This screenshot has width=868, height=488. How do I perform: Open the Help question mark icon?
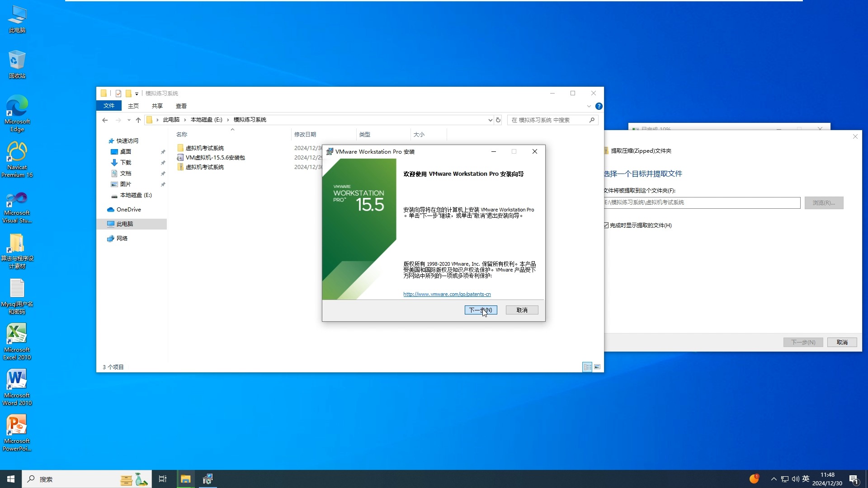[x=599, y=106]
